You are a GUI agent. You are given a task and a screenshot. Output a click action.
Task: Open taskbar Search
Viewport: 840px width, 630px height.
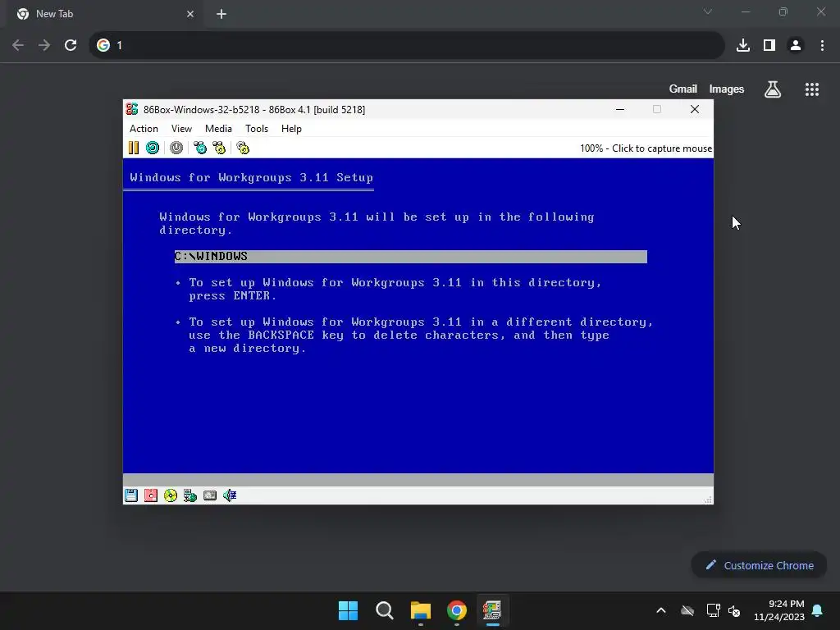click(x=385, y=610)
